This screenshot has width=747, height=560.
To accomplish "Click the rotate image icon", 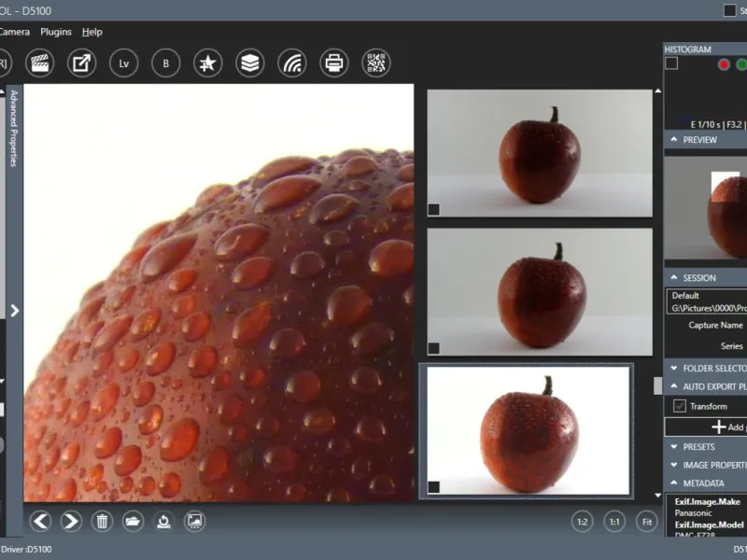I will tap(163, 521).
